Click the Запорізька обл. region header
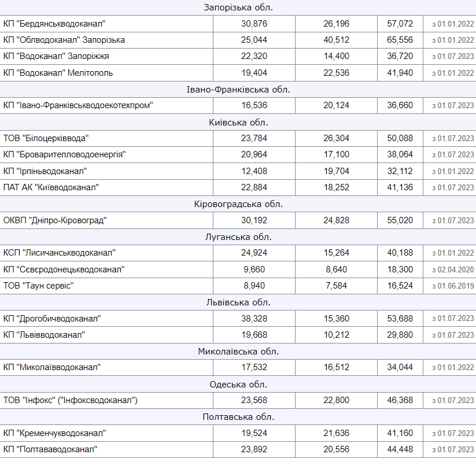 (238, 8)
